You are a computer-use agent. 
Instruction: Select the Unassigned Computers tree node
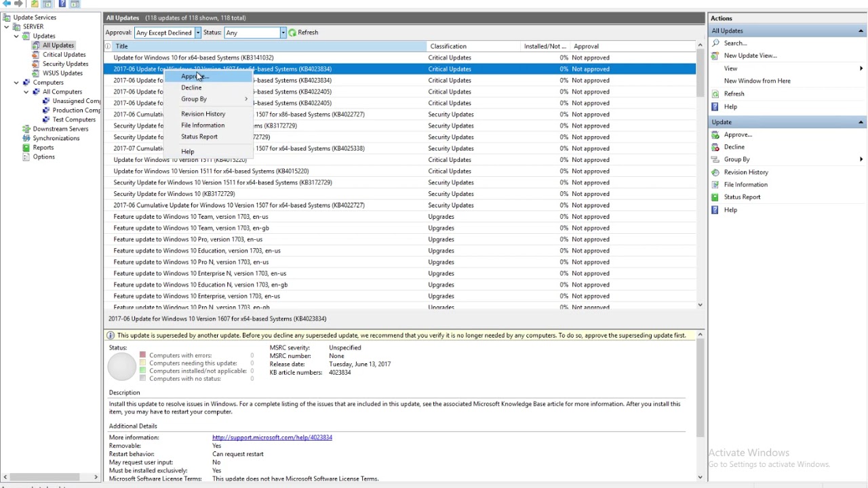(x=76, y=101)
